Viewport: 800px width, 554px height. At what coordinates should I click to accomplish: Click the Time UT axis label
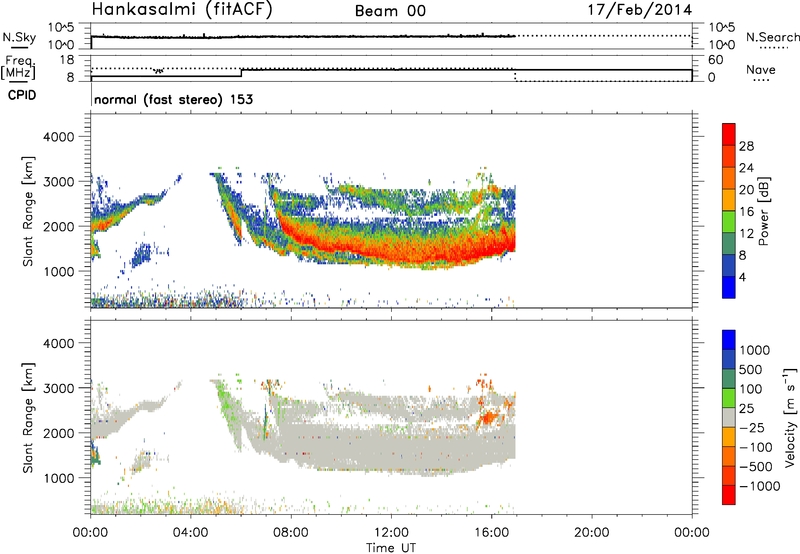click(x=391, y=547)
